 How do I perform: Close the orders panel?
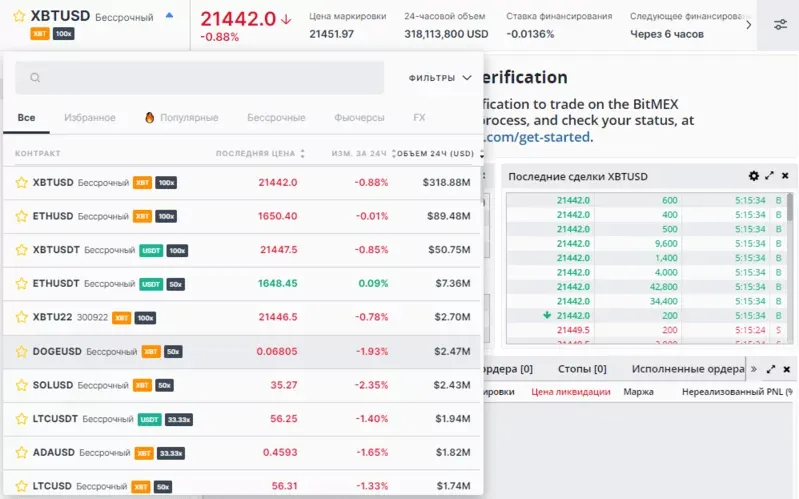coord(787,369)
